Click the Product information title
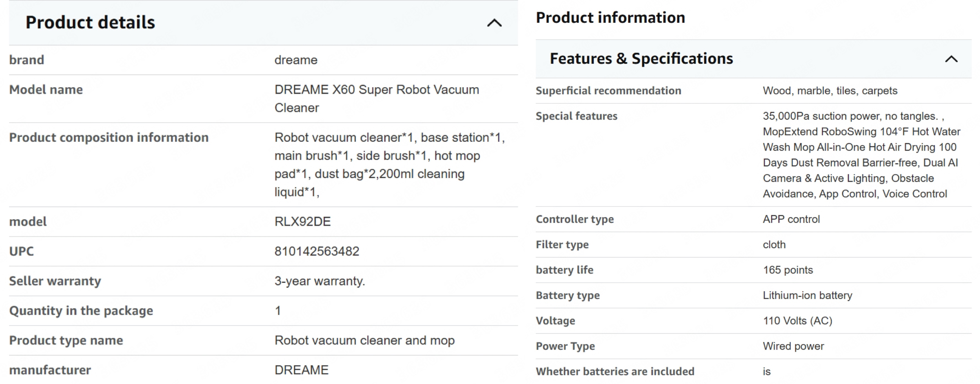Viewport: 980px width, 384px height. click(611, 18)
